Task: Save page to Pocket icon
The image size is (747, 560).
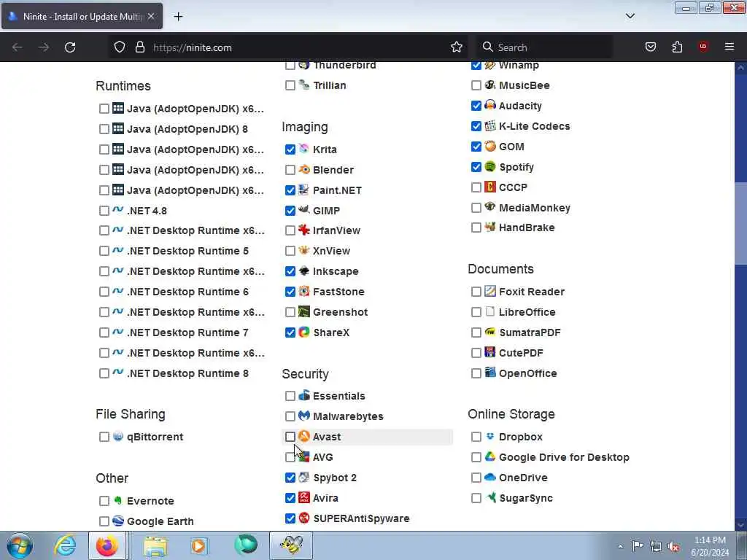Action: 651,47
